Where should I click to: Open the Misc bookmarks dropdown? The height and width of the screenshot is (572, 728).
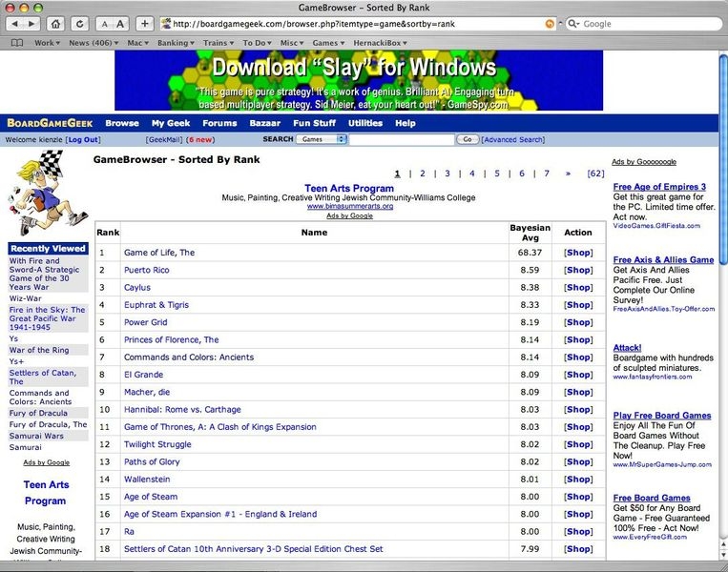click(292, 43)
